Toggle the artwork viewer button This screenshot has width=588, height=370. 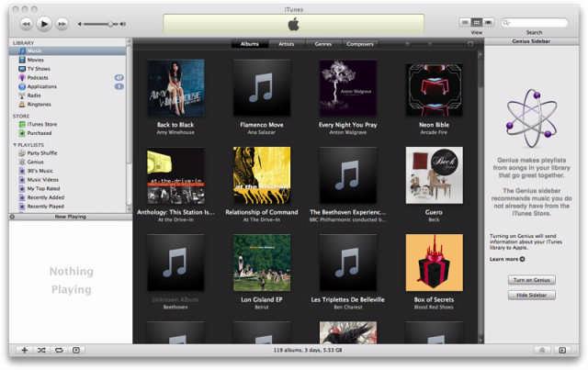(x=76, y=350)
